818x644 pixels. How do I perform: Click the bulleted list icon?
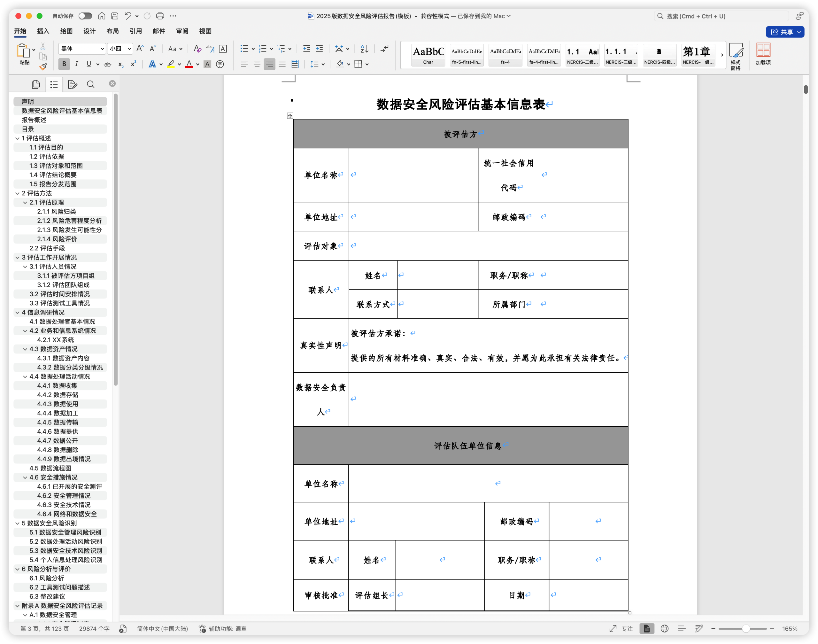[x=244, y=49]
